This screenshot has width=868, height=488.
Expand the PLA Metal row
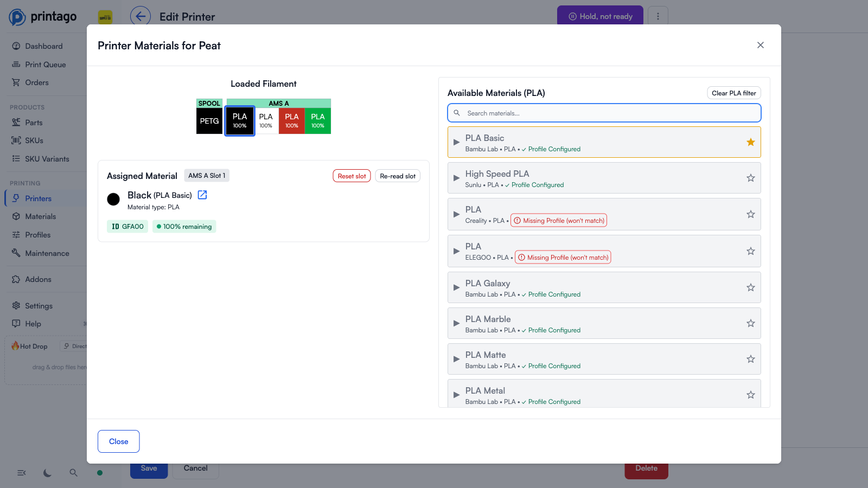(456, 395)
